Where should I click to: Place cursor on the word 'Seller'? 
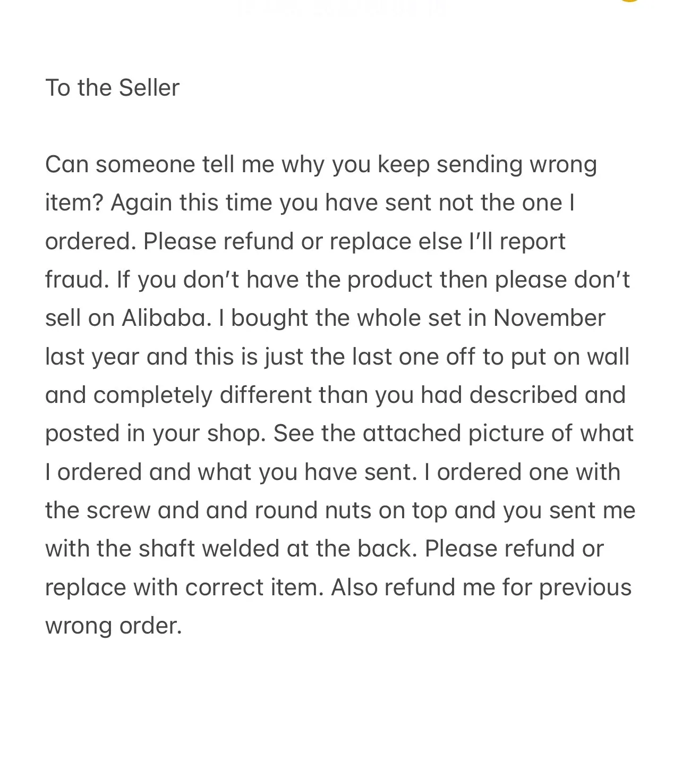point(149,88)
